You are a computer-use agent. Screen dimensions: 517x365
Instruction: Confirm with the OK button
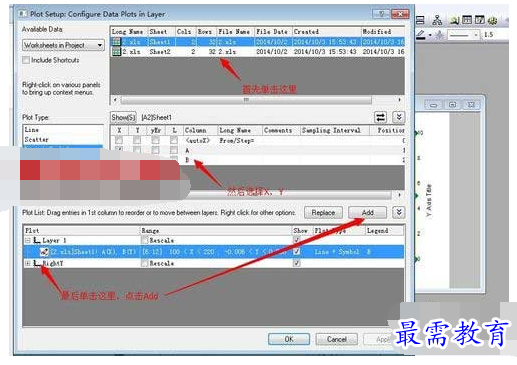click(289, 339)
